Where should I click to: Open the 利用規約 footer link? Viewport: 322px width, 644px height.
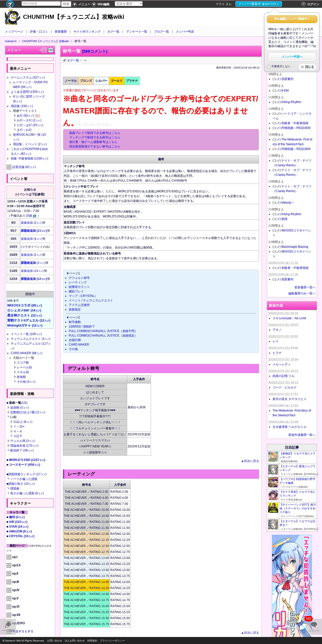[x=92, y=640]
